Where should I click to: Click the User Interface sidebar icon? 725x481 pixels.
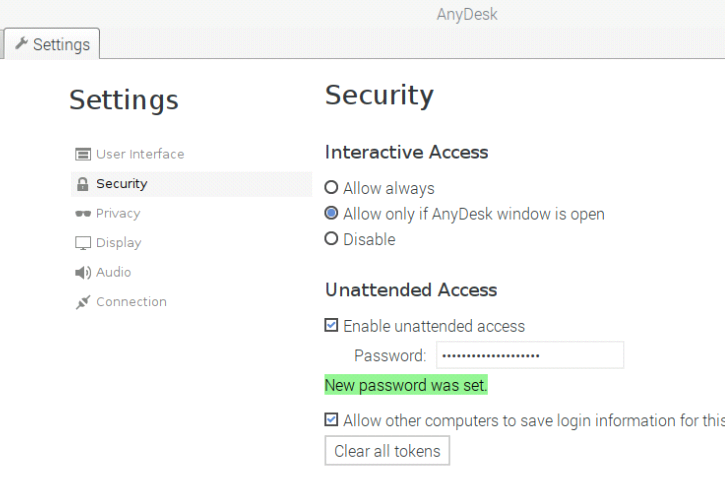[x=83, y=154]
